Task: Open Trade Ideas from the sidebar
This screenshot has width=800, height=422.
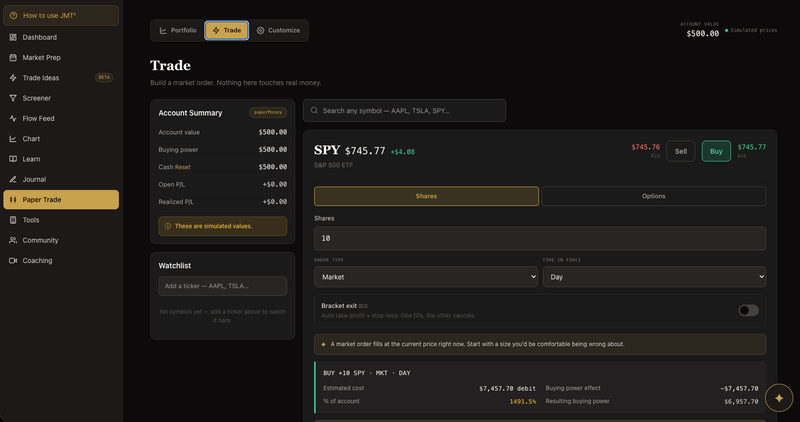Action: 61,78
